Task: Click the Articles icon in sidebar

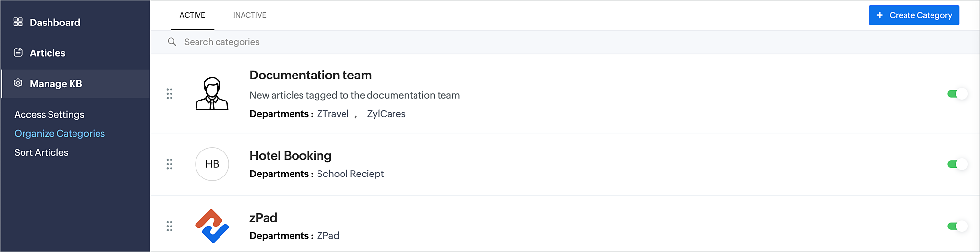Action: pyautogui.click(x=18, y=52)
